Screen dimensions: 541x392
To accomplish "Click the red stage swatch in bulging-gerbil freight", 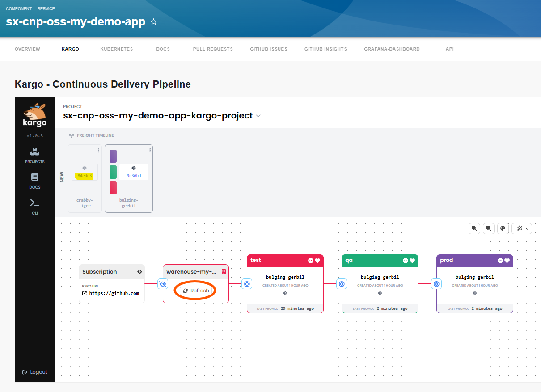I will click(113, 188).
